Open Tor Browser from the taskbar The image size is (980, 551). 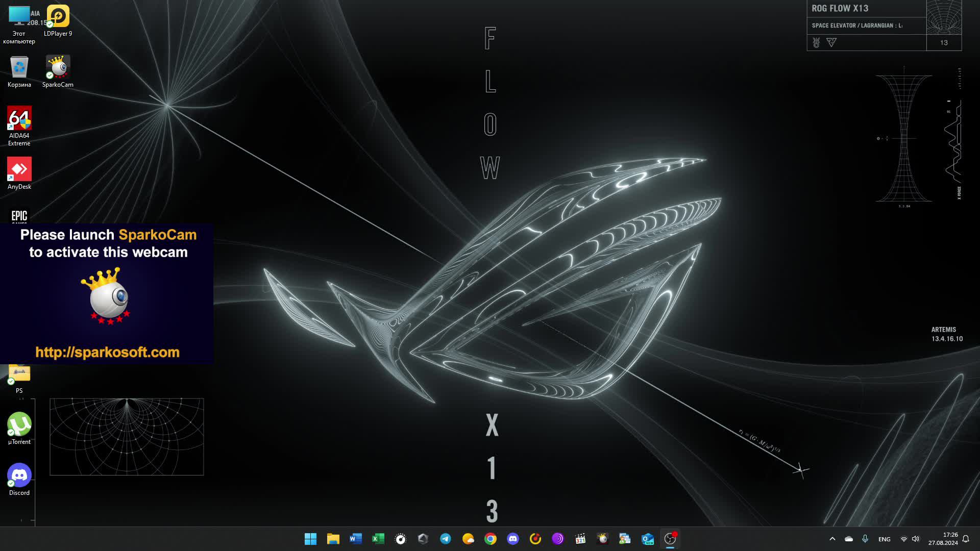click(557, 539)
